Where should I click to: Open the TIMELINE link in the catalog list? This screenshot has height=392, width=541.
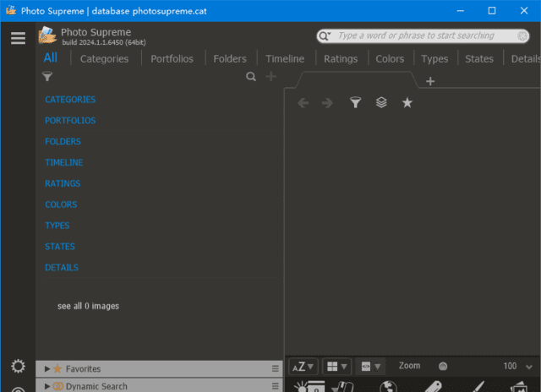64,163
